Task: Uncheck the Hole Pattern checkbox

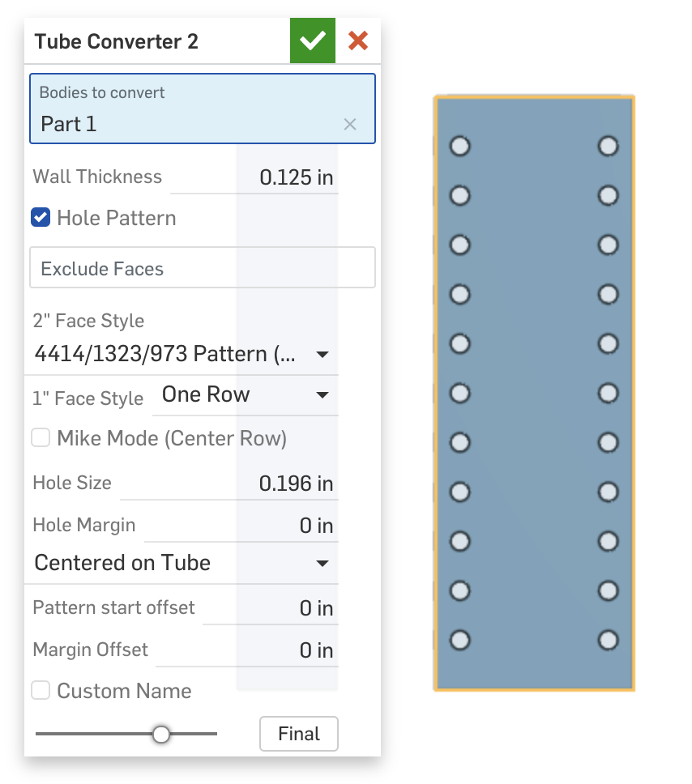Action: pyautogui.click(x=41, y=218)
